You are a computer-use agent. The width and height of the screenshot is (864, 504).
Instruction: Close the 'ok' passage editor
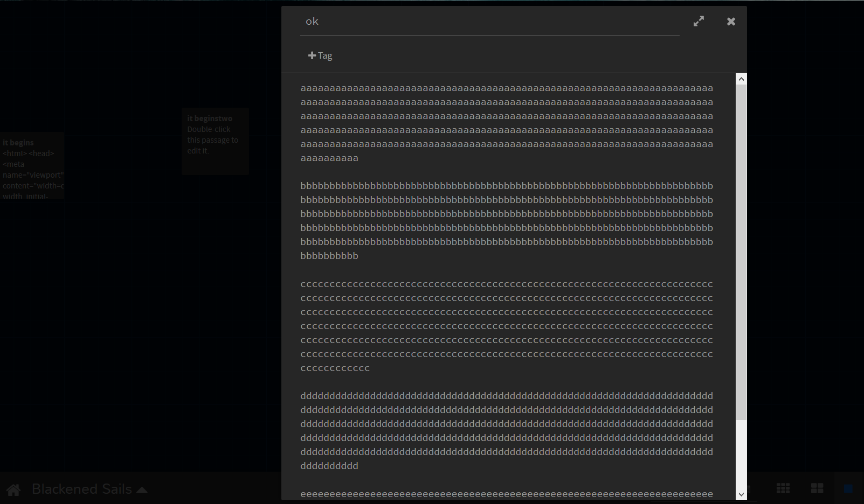(731, 21)
